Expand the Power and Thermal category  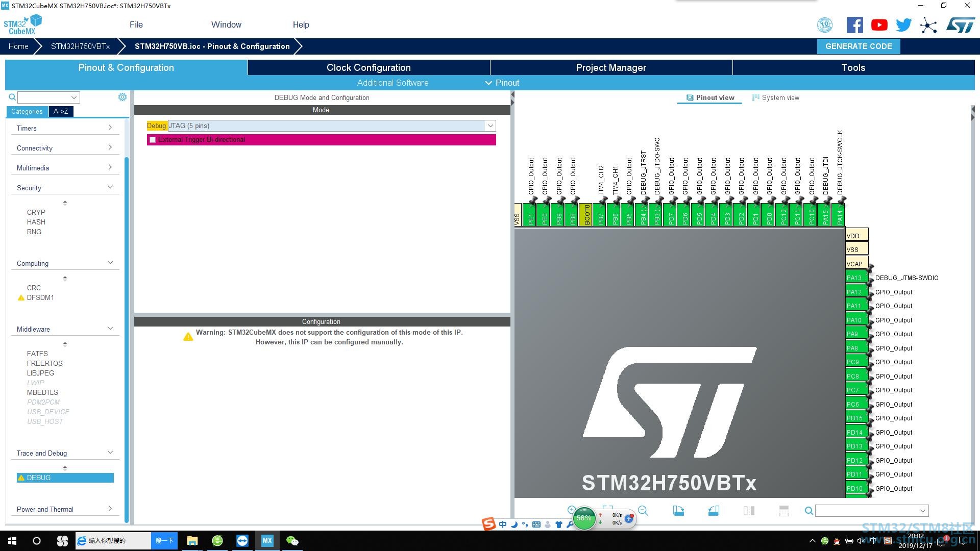coord(65,509)
